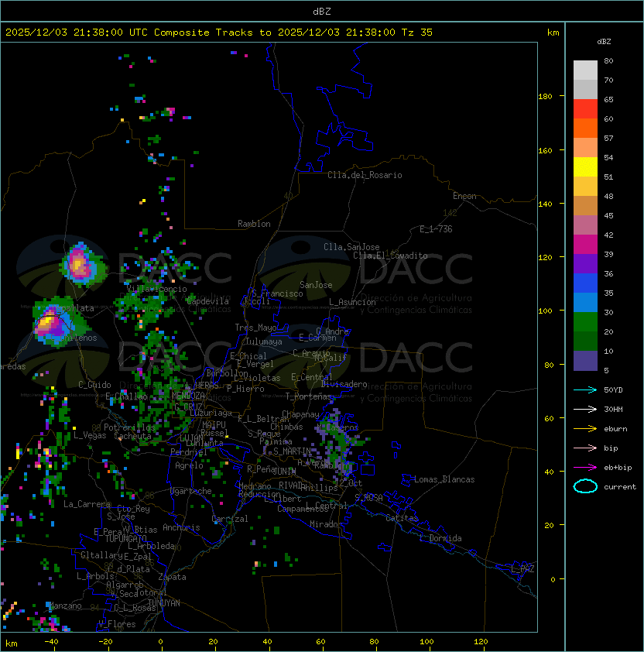
Task: Click the '100' tick on the vertical km axis
Action: pos(545,311)
